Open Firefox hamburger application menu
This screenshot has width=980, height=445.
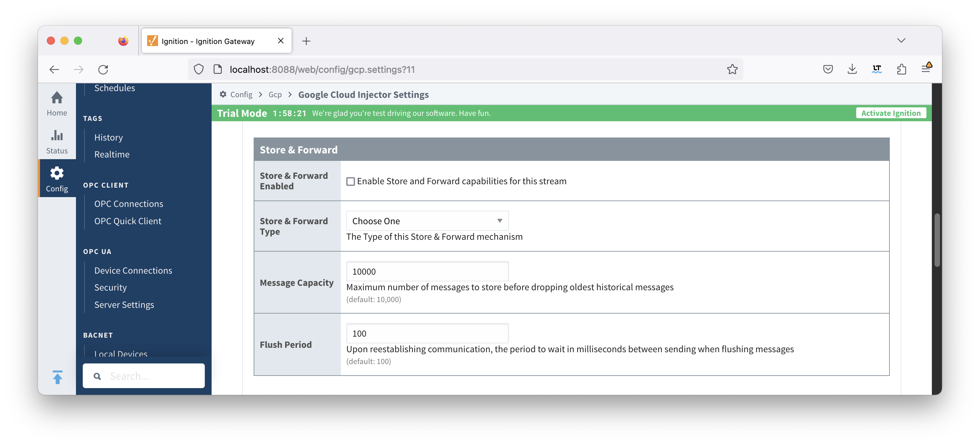(x=925, y=69)
